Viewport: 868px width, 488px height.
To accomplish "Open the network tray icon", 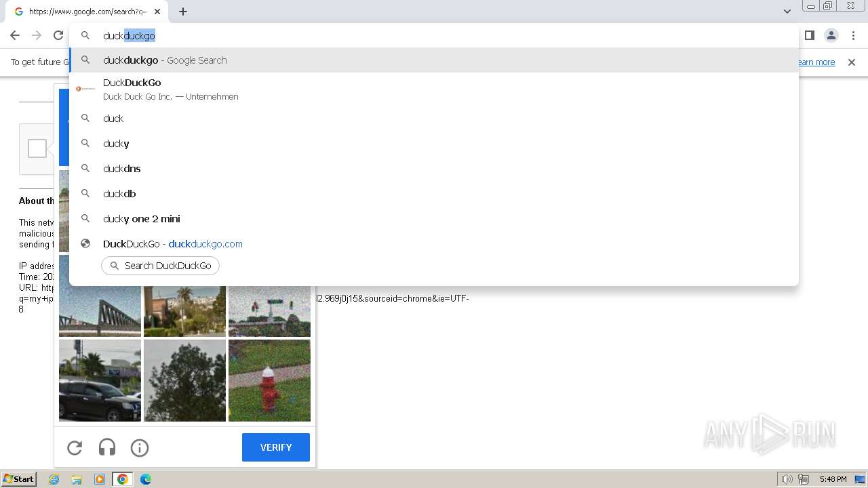I will [803, 479].
